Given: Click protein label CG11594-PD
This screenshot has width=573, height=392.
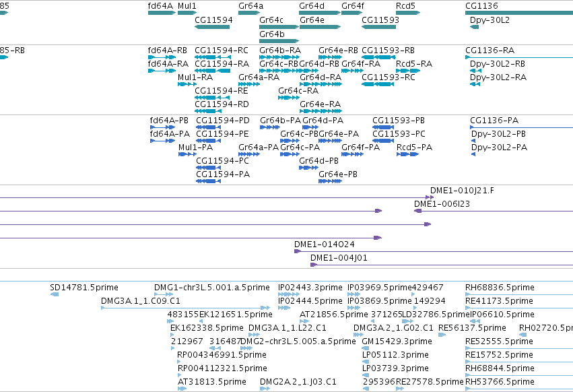Looking at the screenshot, I should click(223, 121).
